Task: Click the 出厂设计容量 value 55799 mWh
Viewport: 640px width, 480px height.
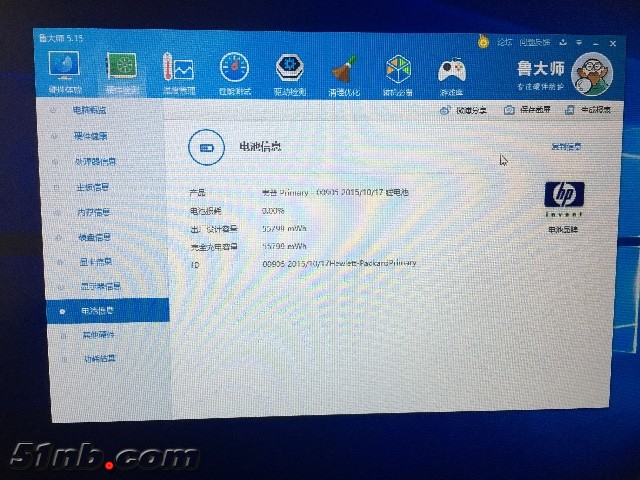Action: click(x=284, y=229)
